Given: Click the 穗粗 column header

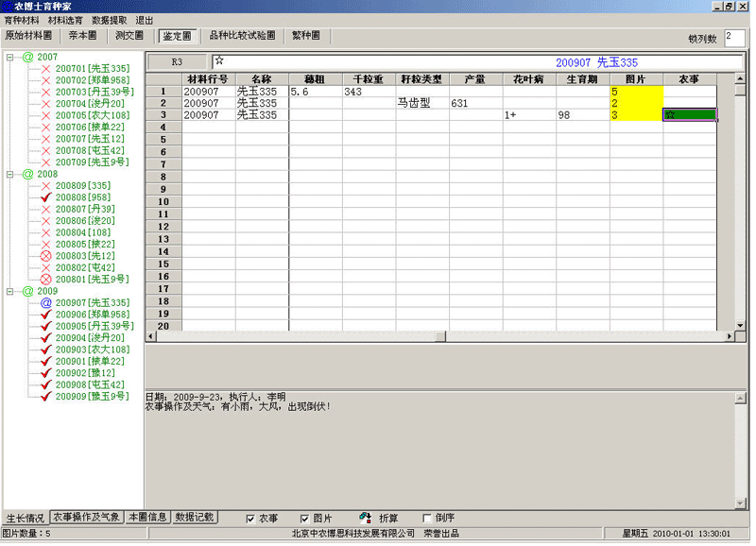Looking at the screenshot, I should click(x=316, y=79).
